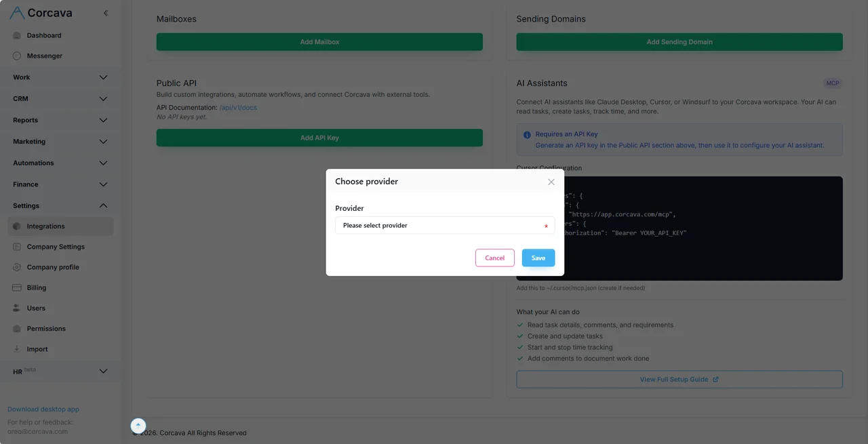Click the Public API heading
The width and height of the screenshot is (868, 444).
[176, 83]
